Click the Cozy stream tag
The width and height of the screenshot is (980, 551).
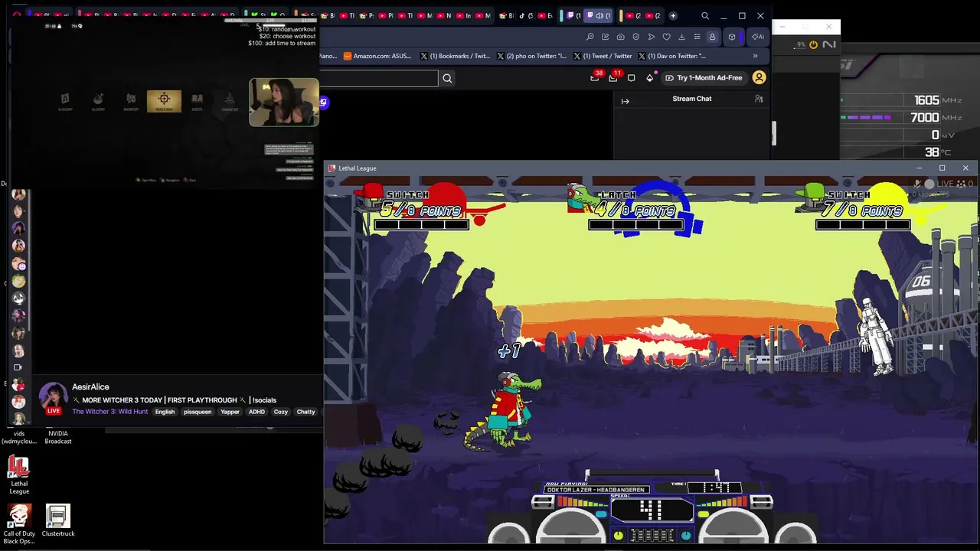(281, 412)
